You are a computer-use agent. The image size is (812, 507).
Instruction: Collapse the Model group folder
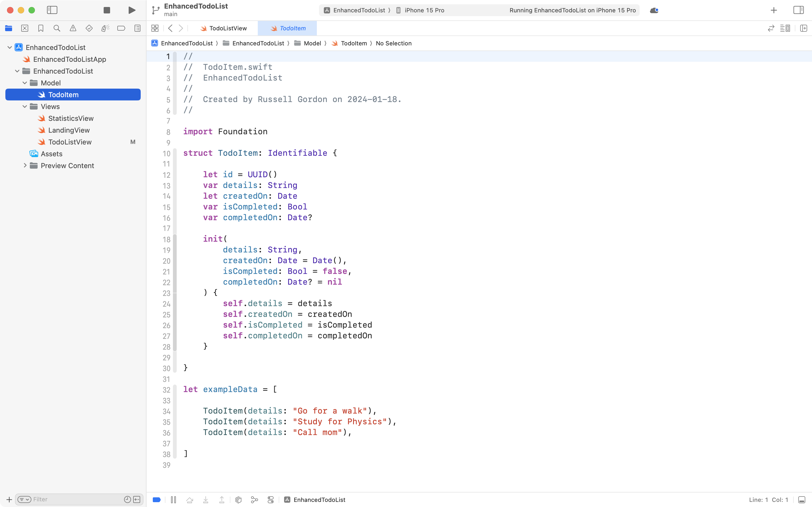[x=24, y=83]
